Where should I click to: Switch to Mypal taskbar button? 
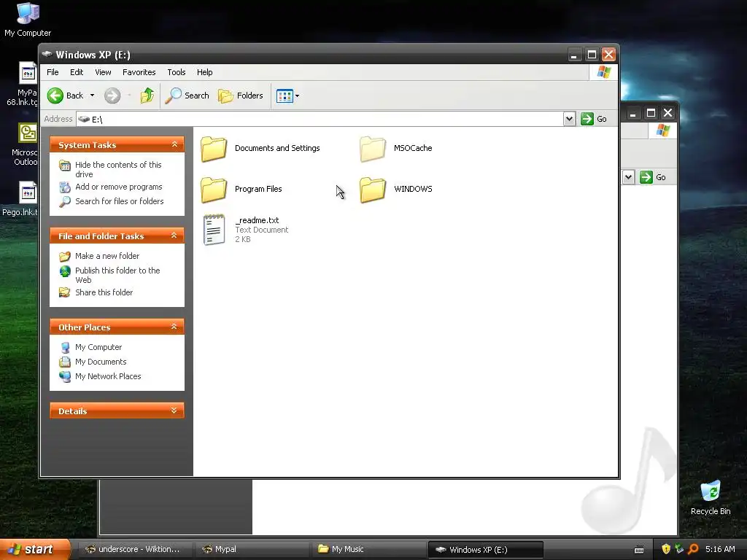pyautogui.click(x=251, y=550)
